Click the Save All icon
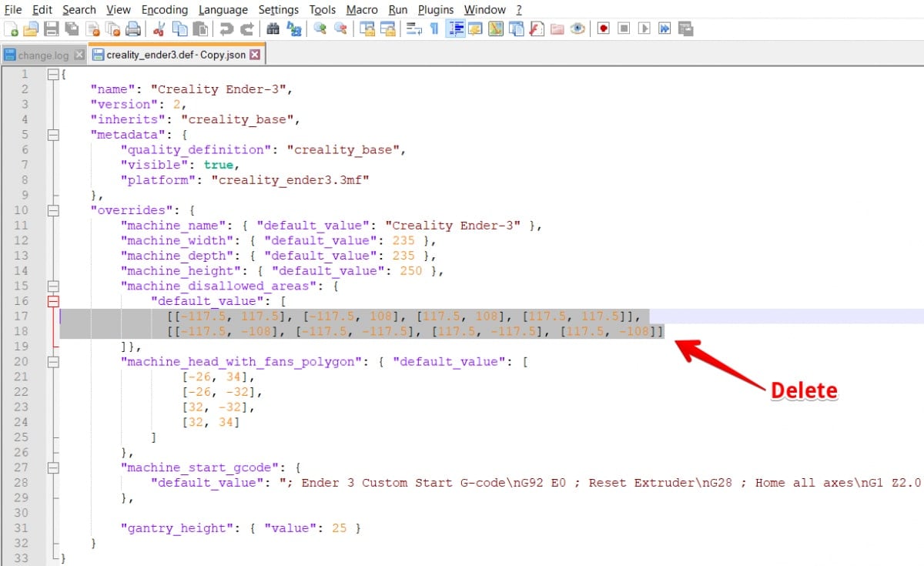This screenshot has width=924, height=566. click(72, 29)
